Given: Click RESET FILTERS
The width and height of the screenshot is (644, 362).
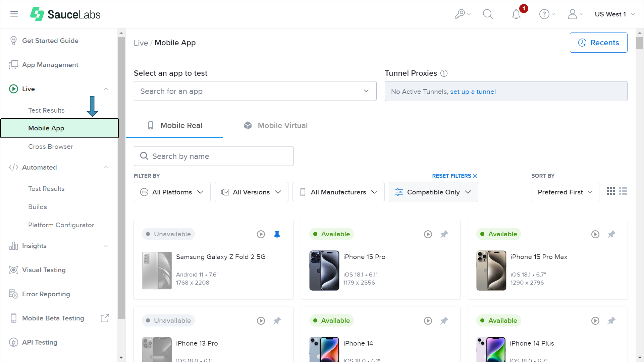Looking at the screenshot, I should (455, 176).
